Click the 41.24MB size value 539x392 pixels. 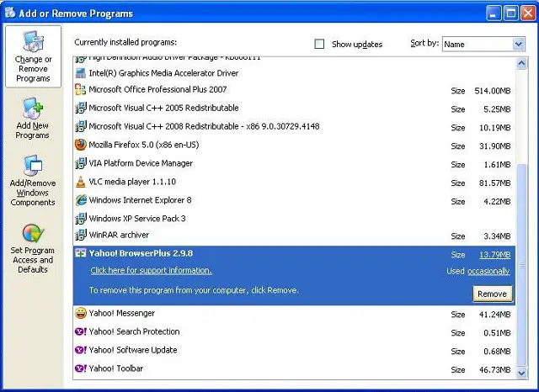(494, 315)
